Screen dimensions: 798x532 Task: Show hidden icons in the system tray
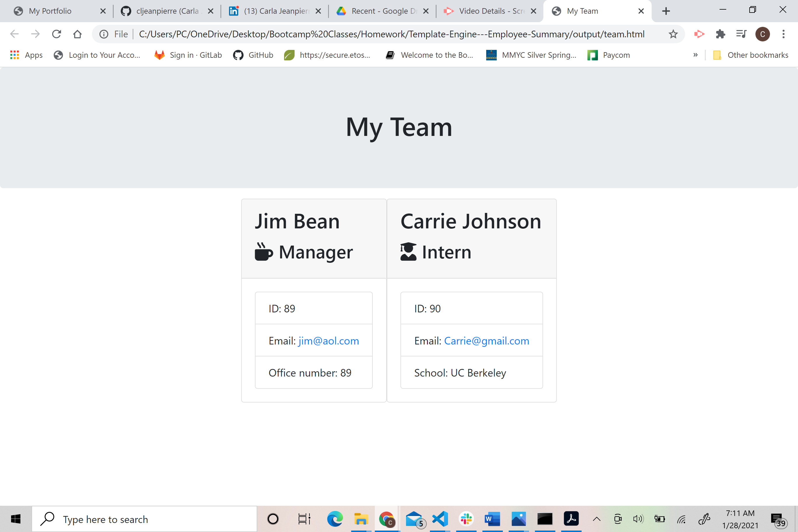[x=596, y=519]
